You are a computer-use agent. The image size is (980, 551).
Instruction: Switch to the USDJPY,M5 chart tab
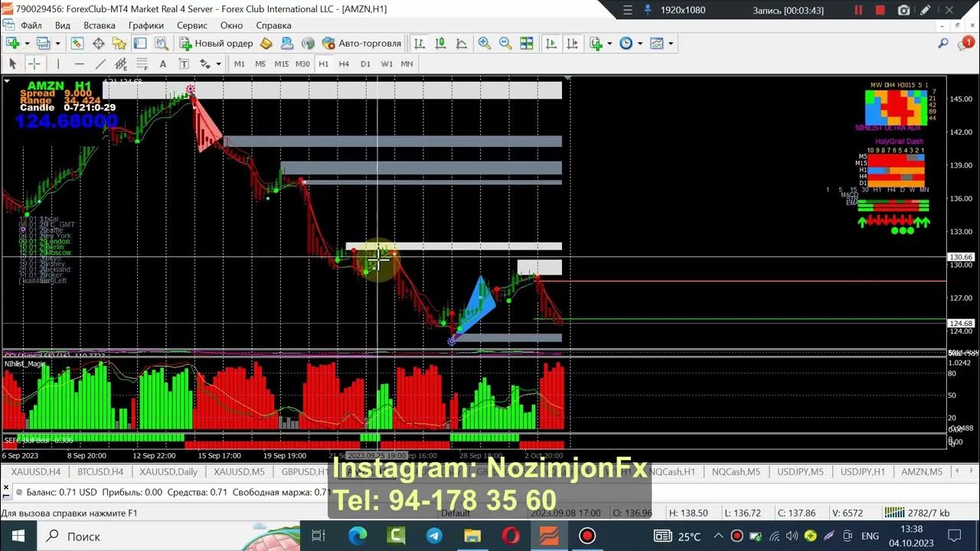tap(800, 472)
